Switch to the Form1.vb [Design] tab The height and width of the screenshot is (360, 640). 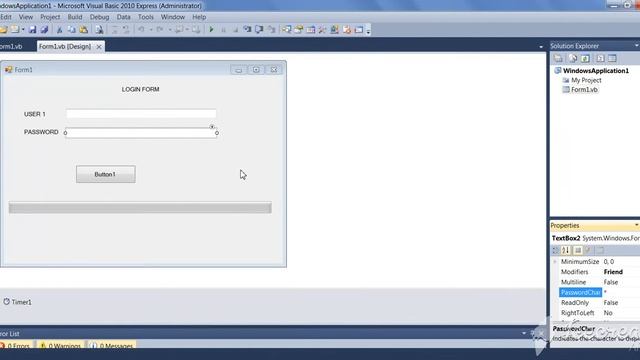(65, 47)
